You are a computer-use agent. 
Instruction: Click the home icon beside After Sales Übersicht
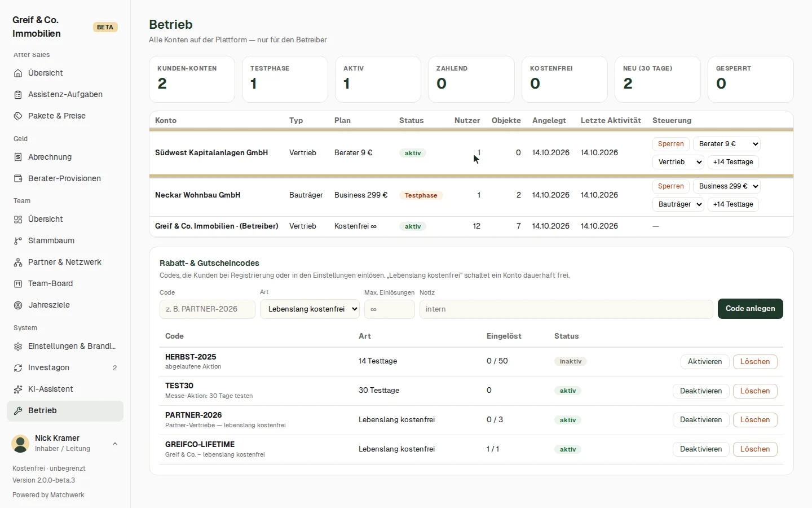[x=18, y=73]
